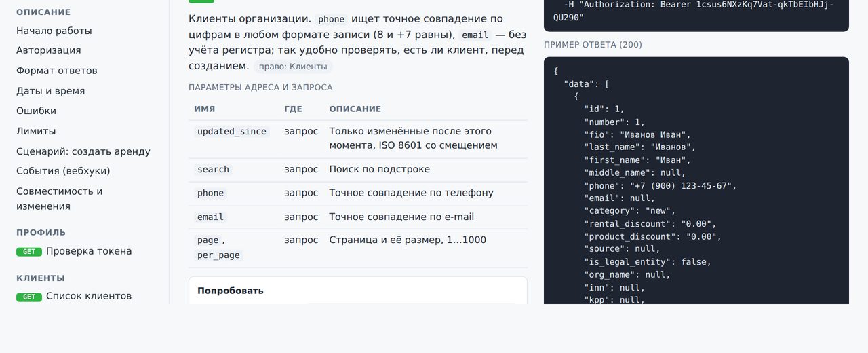Go to События (вебхуки) page
Screen dimensions: 868x353
pyautogui.click(x=63, y=171)
